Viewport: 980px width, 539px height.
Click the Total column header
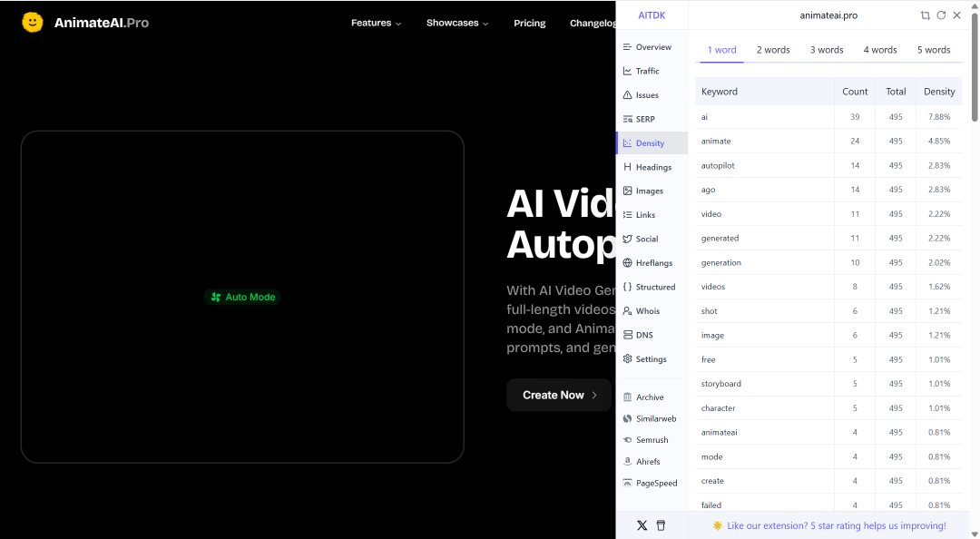click(x=896, y=92)
